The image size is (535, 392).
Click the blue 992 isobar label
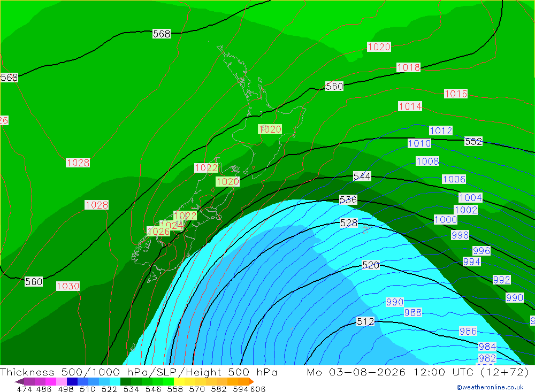[x=502, y=280]
